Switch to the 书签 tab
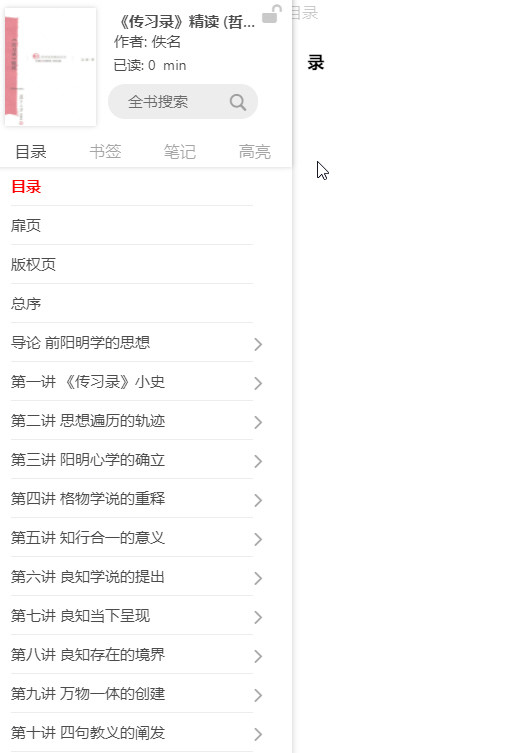This screenshot has height=753, width=521. coord(105,152)
